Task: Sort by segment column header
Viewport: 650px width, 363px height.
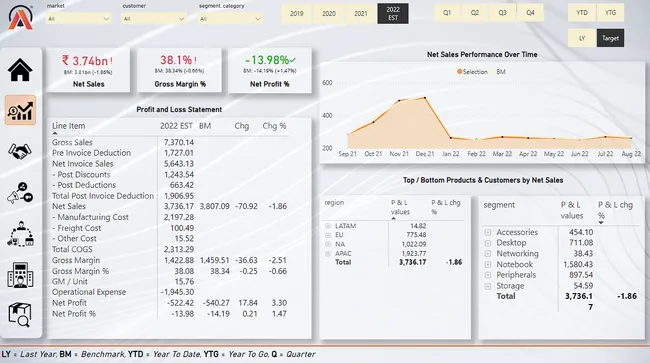Action: click(x=499, y=205)
